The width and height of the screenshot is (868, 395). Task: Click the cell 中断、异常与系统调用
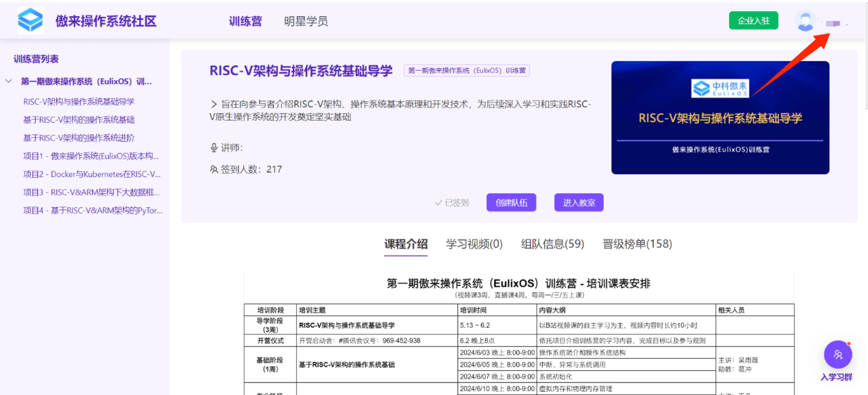[x=626, y=365]
